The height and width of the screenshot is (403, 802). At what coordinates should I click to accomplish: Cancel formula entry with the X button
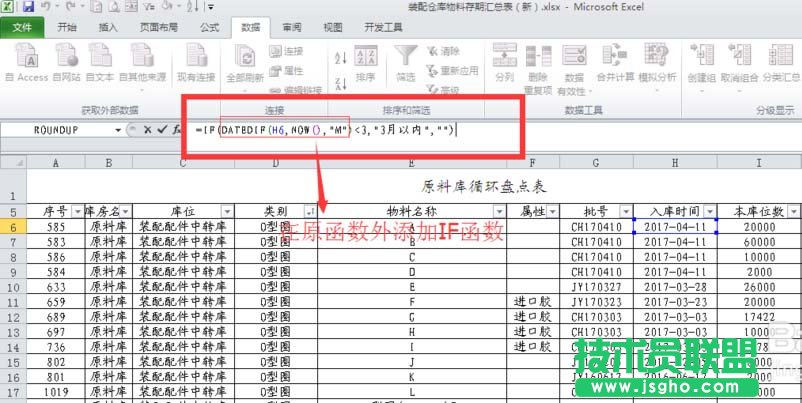[x=147, y=130]
